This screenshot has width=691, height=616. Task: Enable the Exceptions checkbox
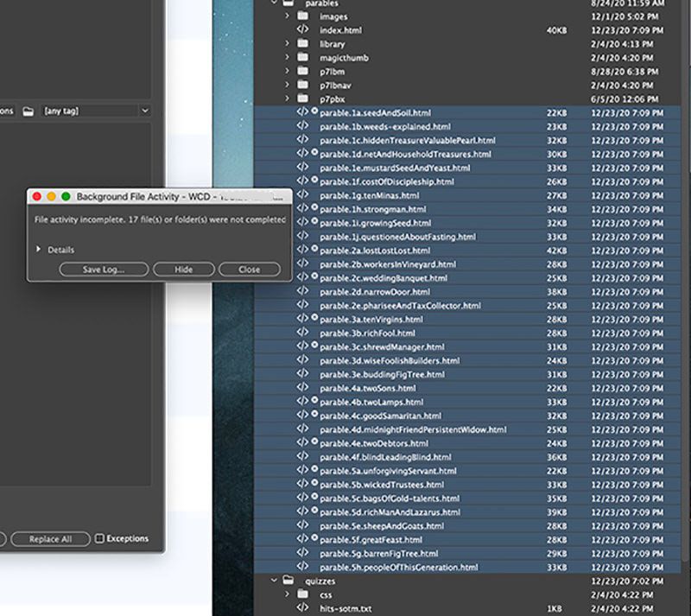(99, 538)
